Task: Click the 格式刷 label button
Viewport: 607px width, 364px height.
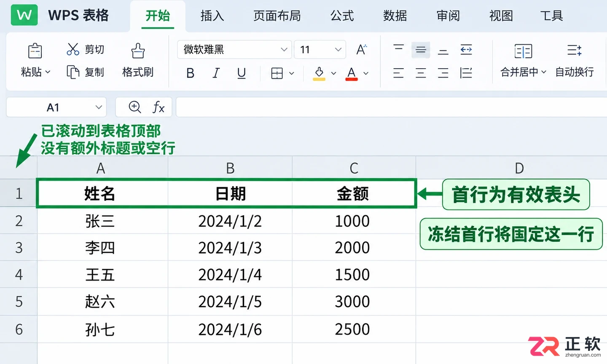Action: pyautogui.click(x=138, y=72)
